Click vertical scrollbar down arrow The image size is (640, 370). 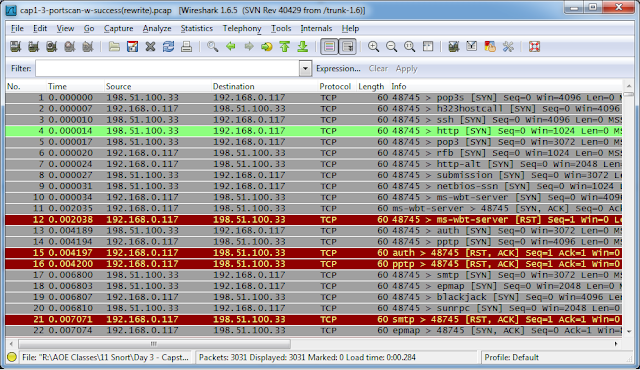(x=629, y=331)
